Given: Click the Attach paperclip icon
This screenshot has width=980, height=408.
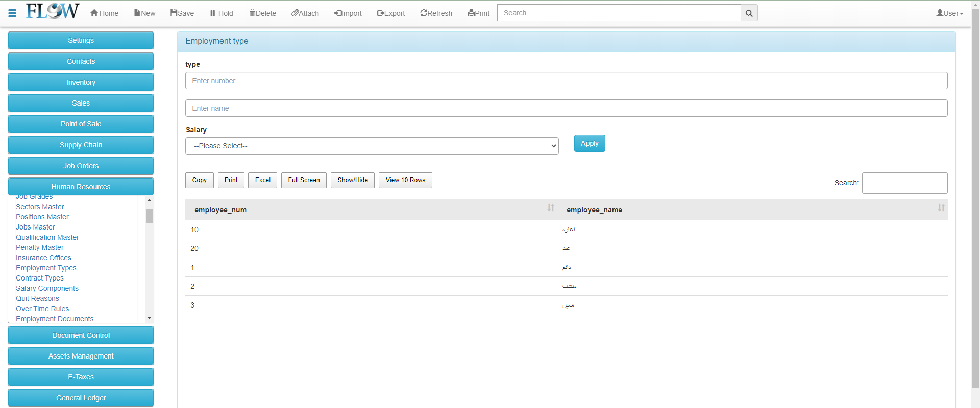Looking at the screenshot, I should tap(295, 13).
